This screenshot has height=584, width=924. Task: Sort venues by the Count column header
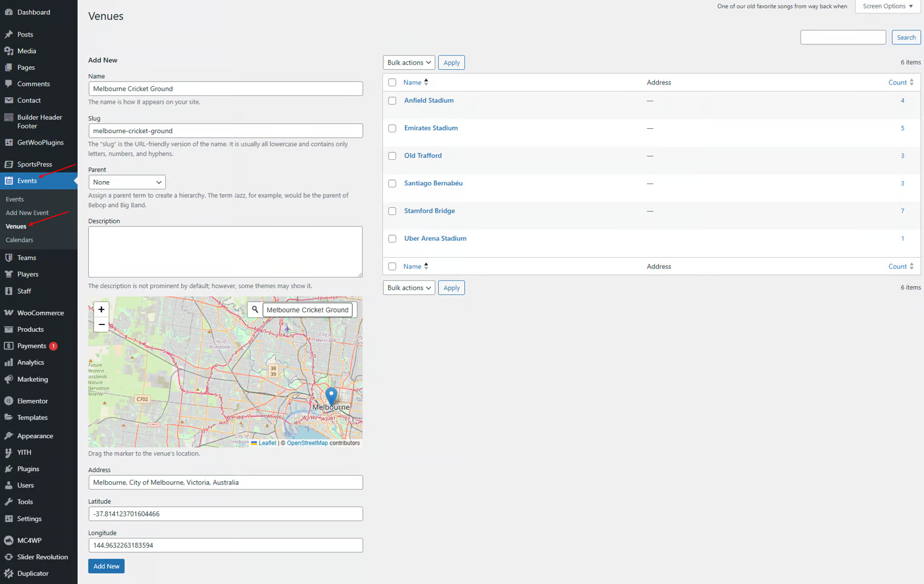tap(897, 83)
